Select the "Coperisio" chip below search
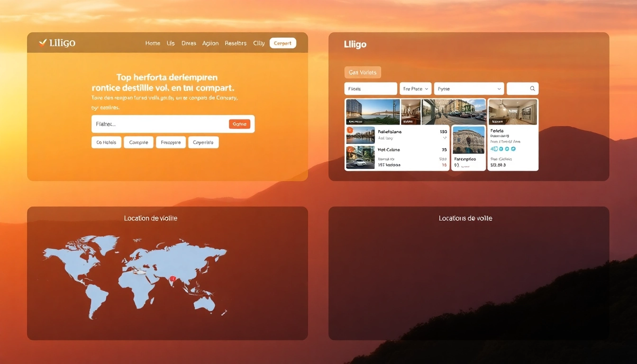 coord(203,142)
